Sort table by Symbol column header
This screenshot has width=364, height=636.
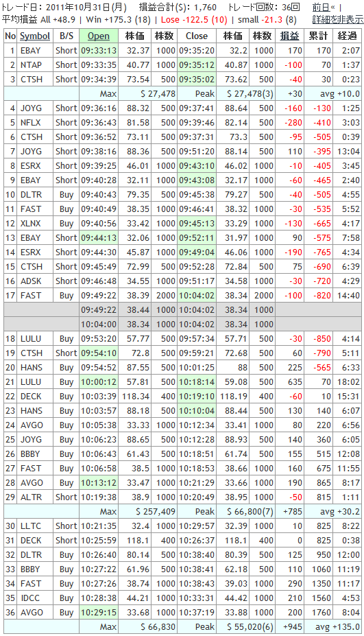tap(35, 36)
